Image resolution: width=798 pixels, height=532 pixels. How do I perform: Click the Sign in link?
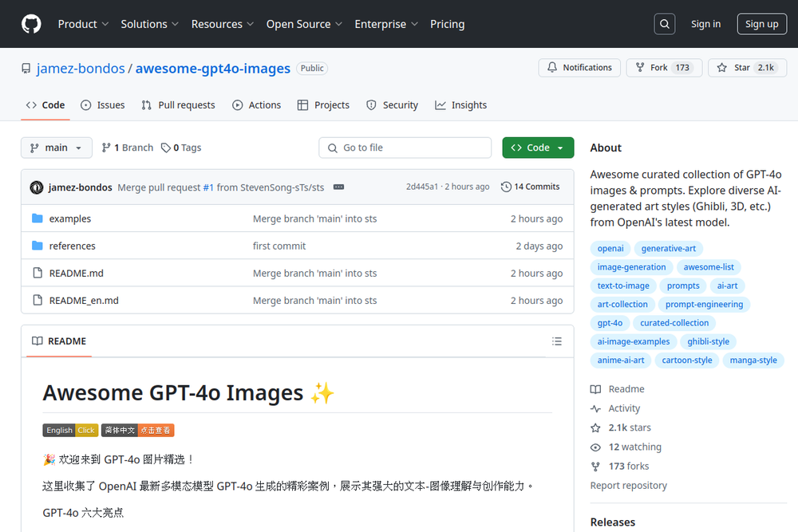[x=706, y=24]
